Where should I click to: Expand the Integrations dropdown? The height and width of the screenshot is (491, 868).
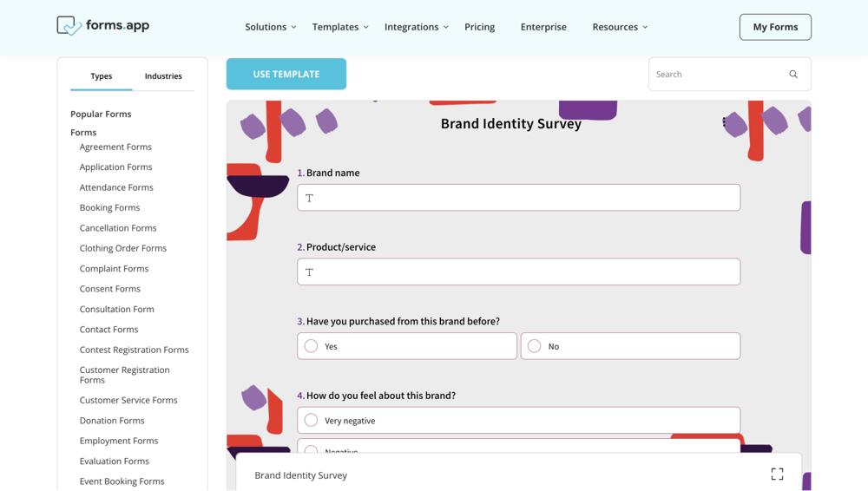click(x=417, y=27)
